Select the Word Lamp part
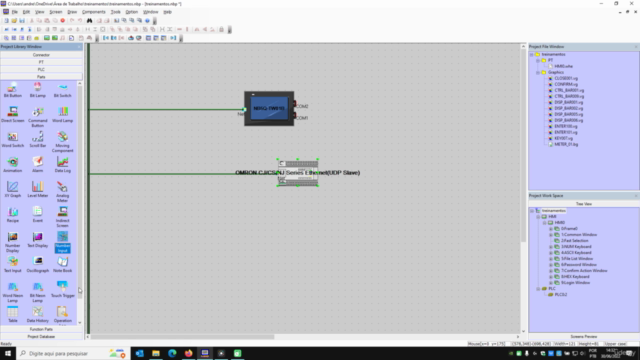The image size is (640, 360). [x=62, y=115]
